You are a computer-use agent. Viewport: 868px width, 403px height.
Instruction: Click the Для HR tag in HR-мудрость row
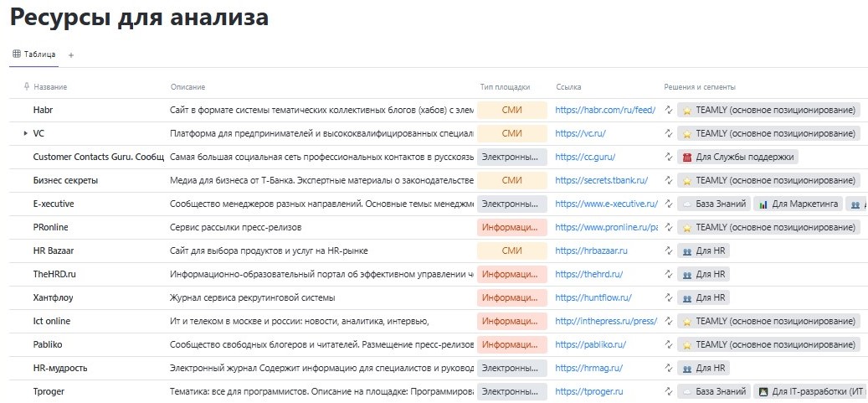(704, 368)
